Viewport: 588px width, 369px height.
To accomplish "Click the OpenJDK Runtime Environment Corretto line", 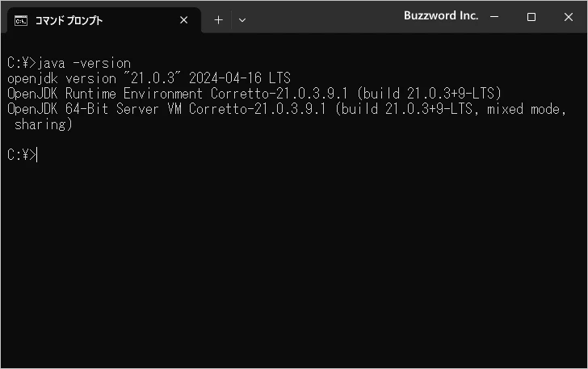I will (x=254, y=94).
